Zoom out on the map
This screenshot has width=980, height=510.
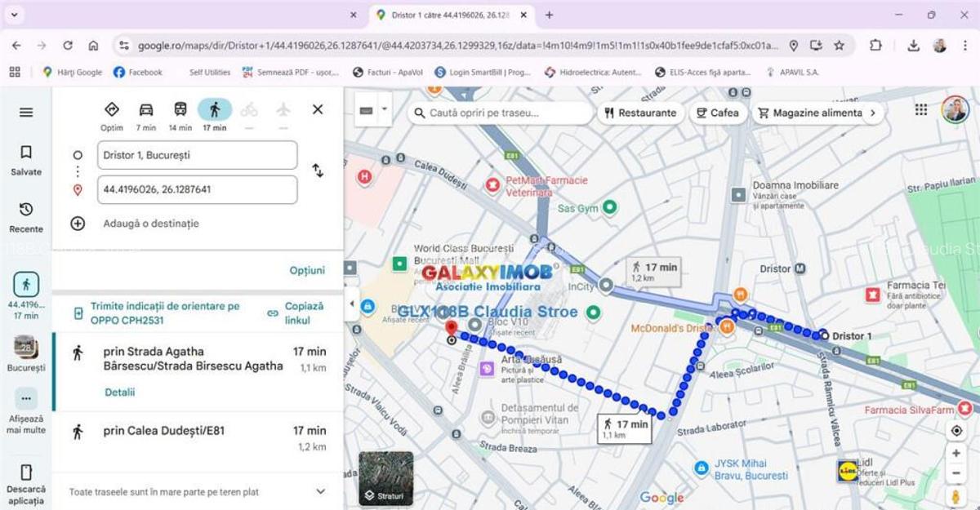point(956,473)
